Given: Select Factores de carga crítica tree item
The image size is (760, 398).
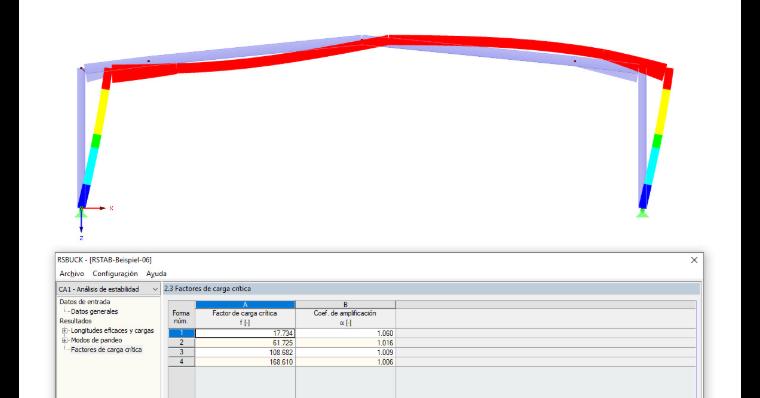Looking at the screenshot, I should [x=106, y=350].
